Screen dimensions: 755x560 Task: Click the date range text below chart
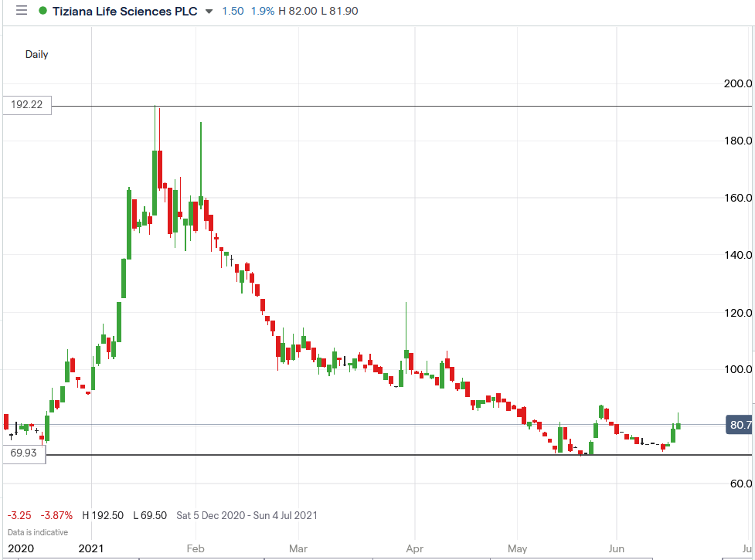[x=247, y=515]
